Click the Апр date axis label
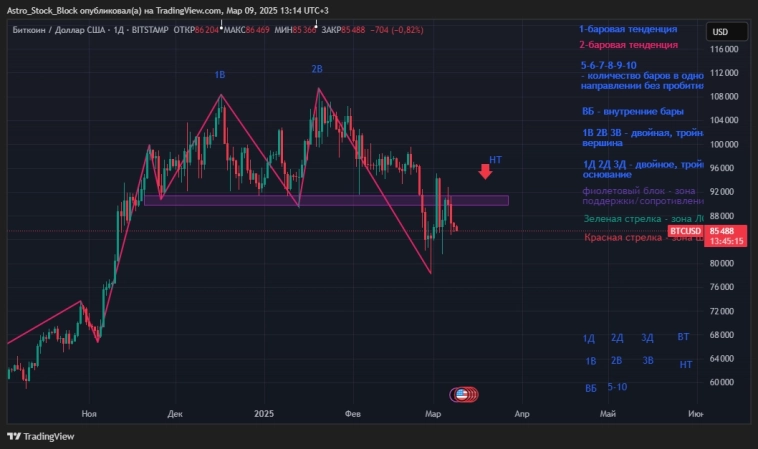Screen dimensions: 758x449 point(522,414)
